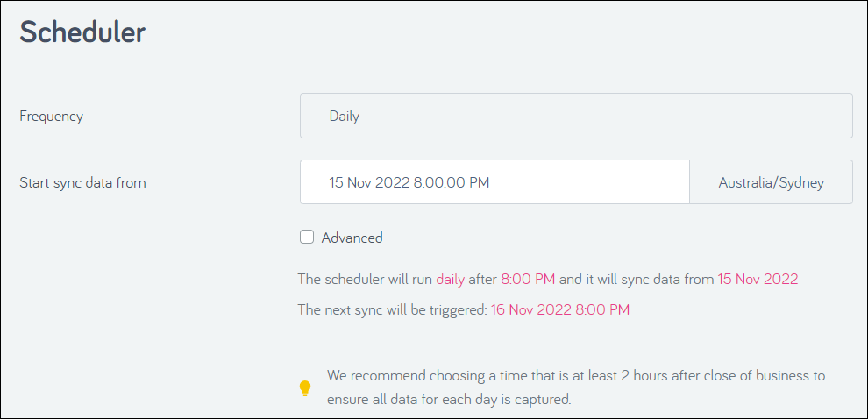Viewport: 868px width, 419px height.
Task: Click the yellow lightbulb tip icon
Action: click(x=305, y=388)
